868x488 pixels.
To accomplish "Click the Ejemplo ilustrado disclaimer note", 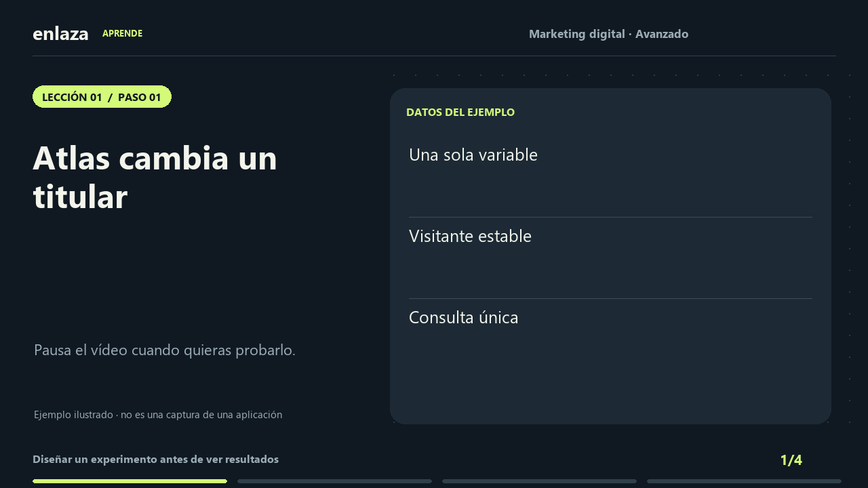I will point(158,415).
